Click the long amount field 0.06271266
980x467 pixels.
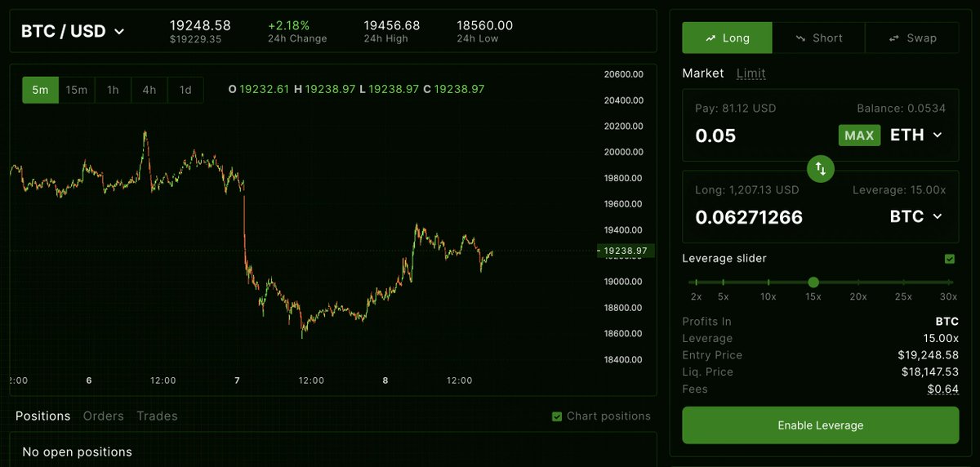click(x=749, y=217)
